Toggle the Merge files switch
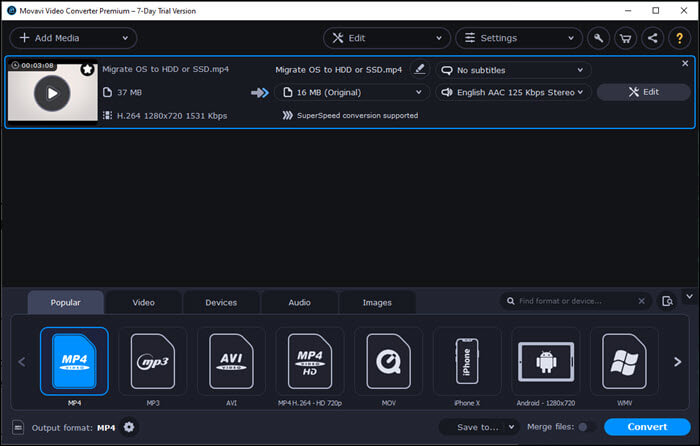700x446 pixels. pos(585,427)
